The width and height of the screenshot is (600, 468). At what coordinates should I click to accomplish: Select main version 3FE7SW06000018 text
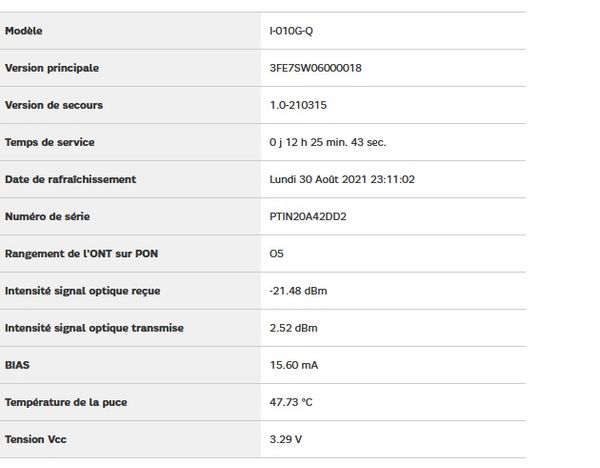[315, 68]
